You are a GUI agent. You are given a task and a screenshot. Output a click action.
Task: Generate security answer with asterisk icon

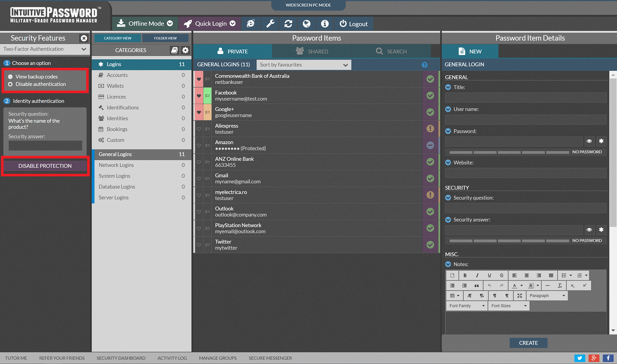coord(601,230)
